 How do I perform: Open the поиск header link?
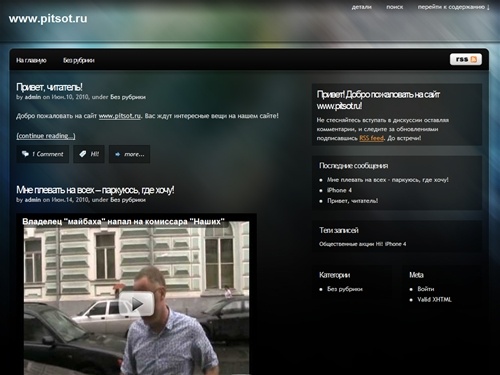coord(394,7)
